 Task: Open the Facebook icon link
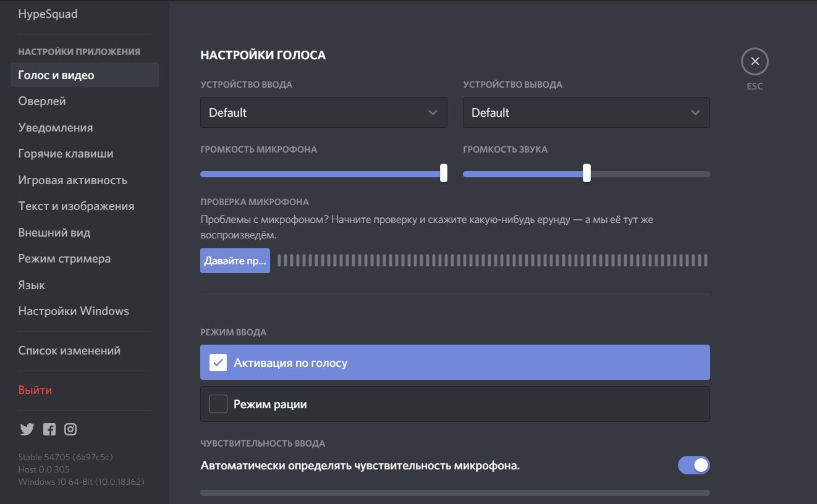(x=49, y=429)
